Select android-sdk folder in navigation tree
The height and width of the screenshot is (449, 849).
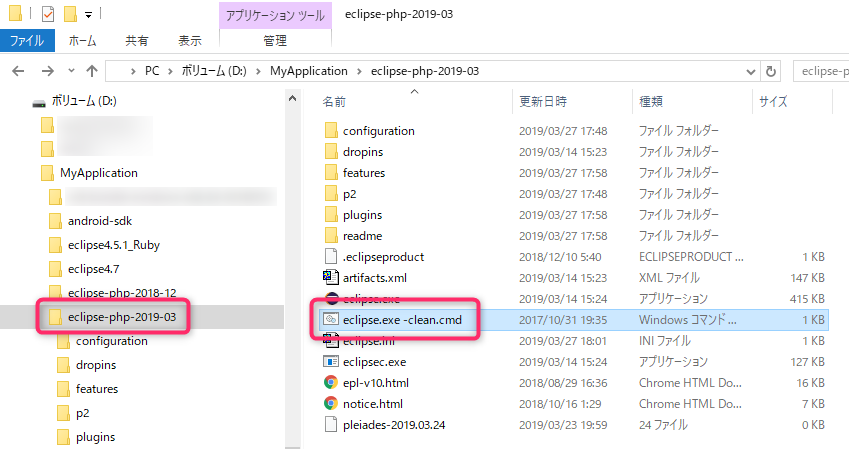tap(100, 221)
